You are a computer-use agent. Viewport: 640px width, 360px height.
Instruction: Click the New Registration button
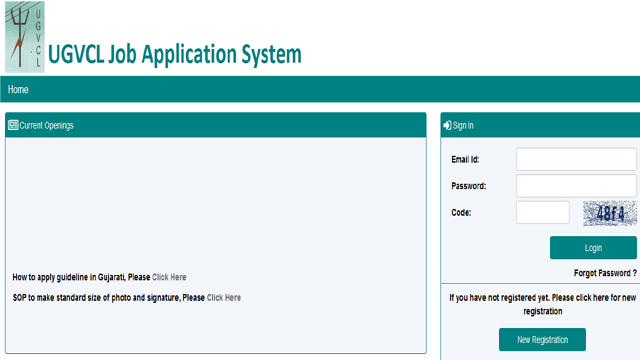pos(542,340)
